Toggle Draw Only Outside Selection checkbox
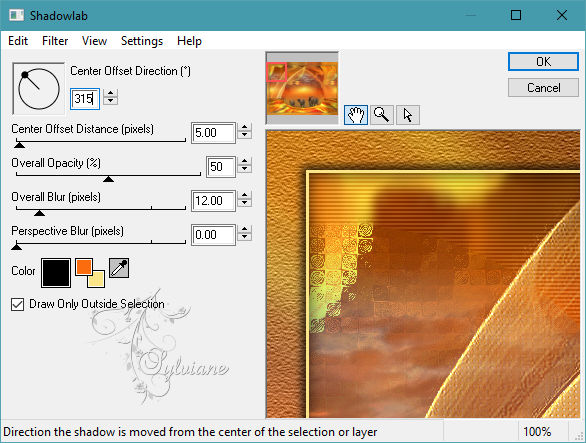 pos(18,304)
